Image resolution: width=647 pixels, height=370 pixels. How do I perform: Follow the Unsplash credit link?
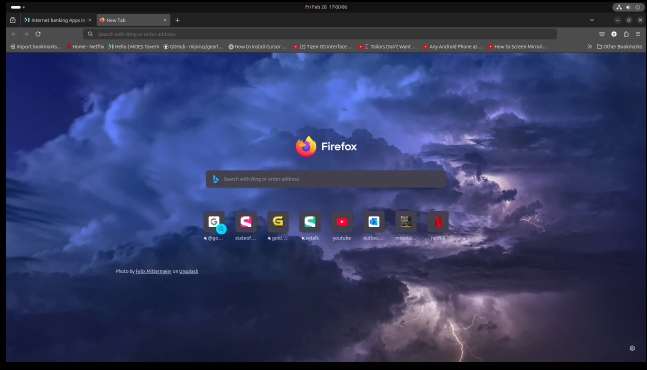point(189,271)
